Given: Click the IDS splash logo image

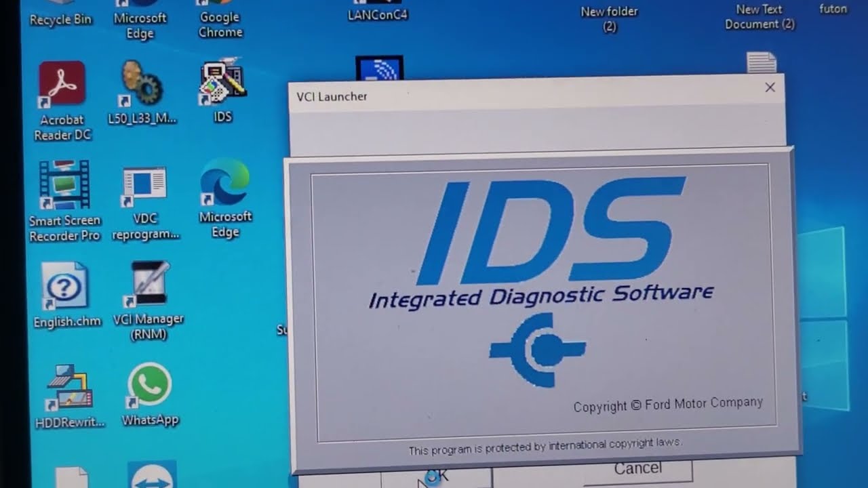Looking at the screenshot, I should click(x=551, y=230).
